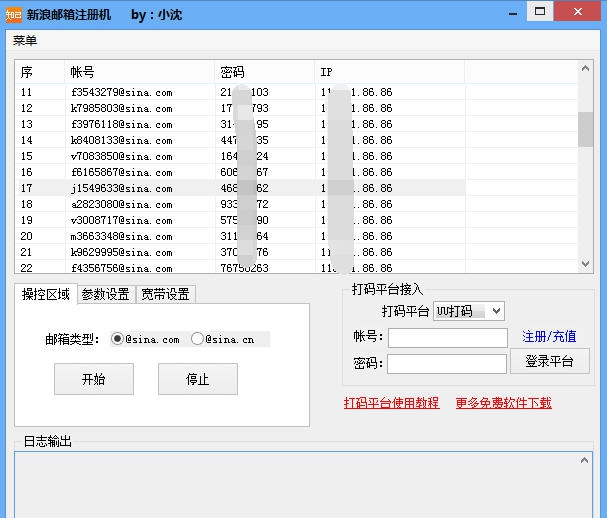607x518 pixels.
Task: Sort by the 帐号 column header
Action: point(140,72)
